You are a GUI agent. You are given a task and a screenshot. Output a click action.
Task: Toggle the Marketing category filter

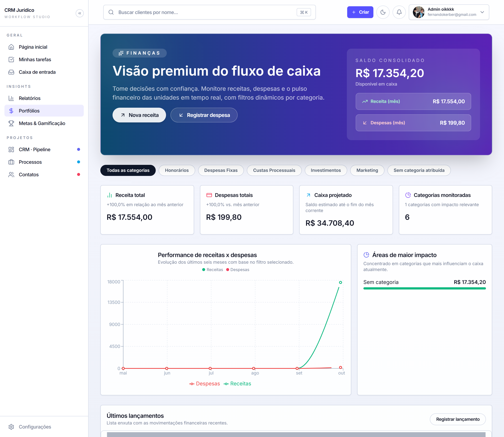(367, 170)
